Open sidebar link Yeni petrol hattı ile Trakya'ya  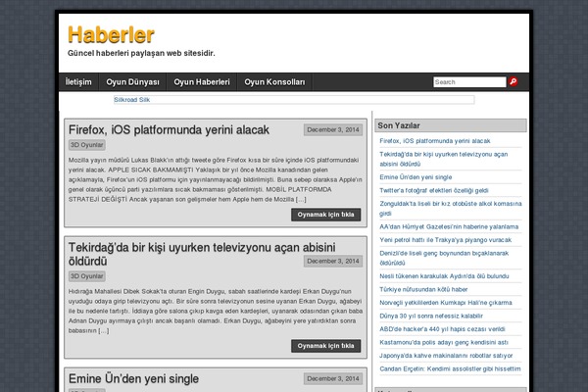point(446,240)
